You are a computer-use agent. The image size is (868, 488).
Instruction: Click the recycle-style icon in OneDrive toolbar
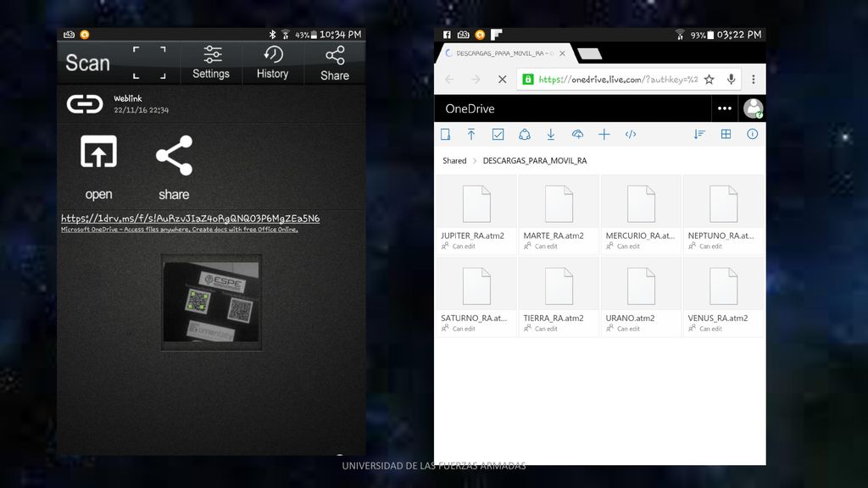(x=524, y=135)
